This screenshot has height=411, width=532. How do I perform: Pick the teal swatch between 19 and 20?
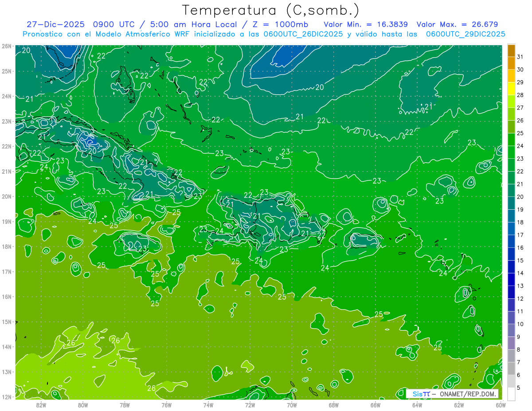pyautogui.click(x=511, y=204)
